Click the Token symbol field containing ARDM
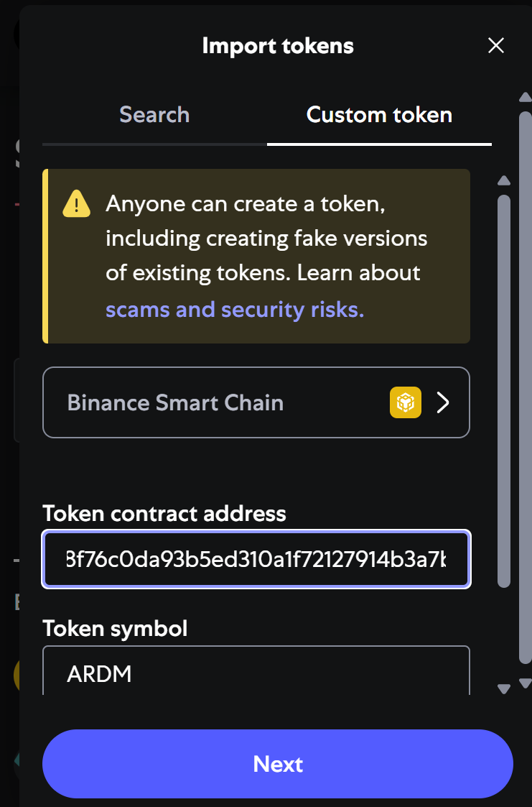 256,673
